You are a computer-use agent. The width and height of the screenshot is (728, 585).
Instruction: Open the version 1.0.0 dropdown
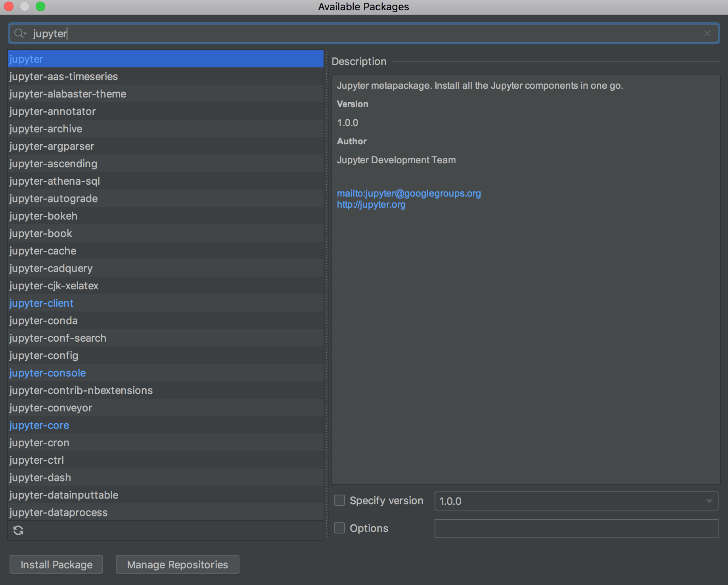pyautogui.click(x=576, y=501)
